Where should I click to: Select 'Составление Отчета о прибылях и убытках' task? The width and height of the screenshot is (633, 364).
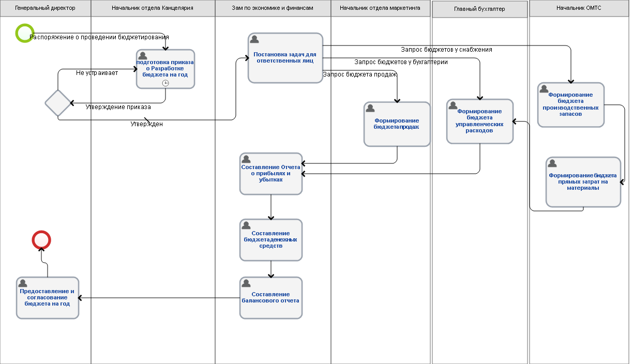coord(271,174)
